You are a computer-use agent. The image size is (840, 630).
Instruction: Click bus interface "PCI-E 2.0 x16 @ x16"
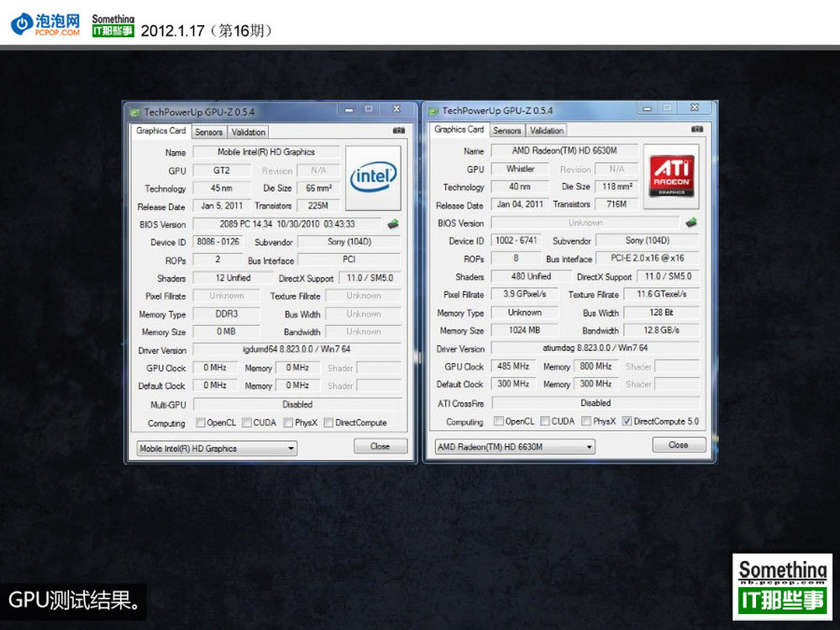(647, 258)
